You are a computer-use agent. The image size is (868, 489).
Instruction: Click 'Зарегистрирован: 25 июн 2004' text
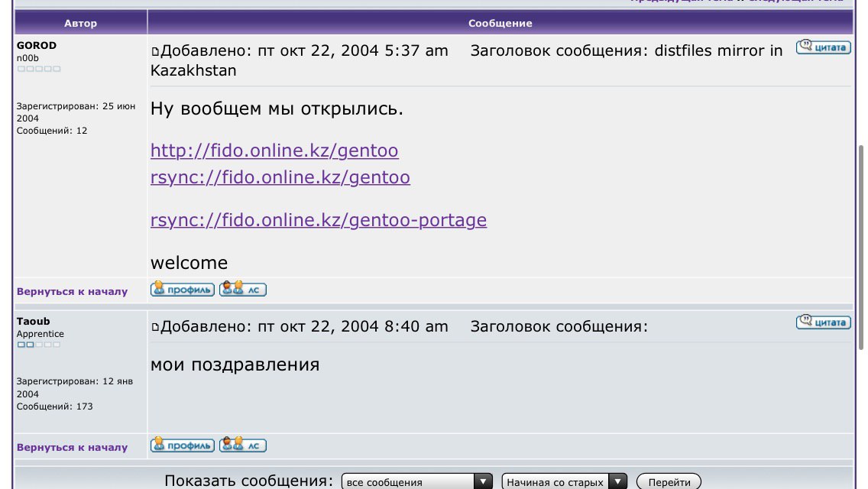[76, 112]
